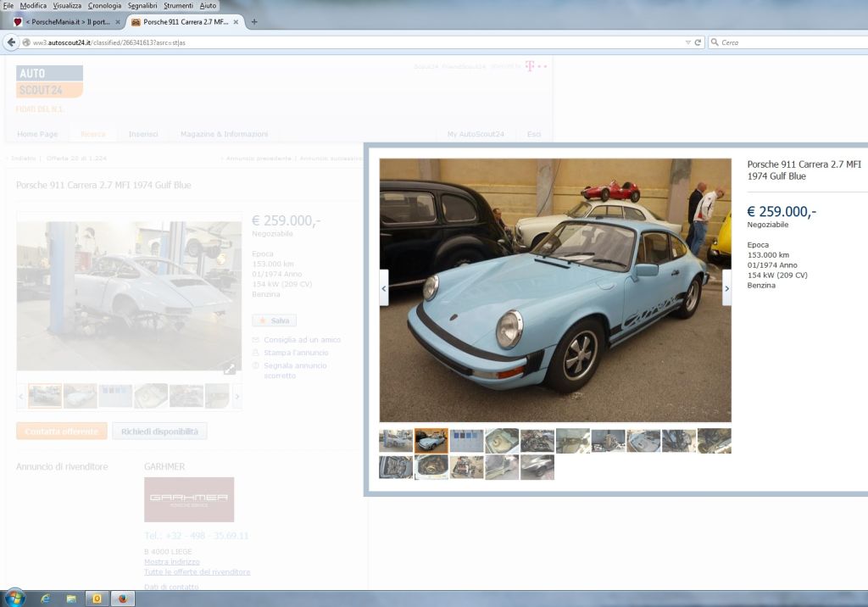868x607 pixels.
Task: Open Outlook from the taskbar
Action: [x=97, y=599]
